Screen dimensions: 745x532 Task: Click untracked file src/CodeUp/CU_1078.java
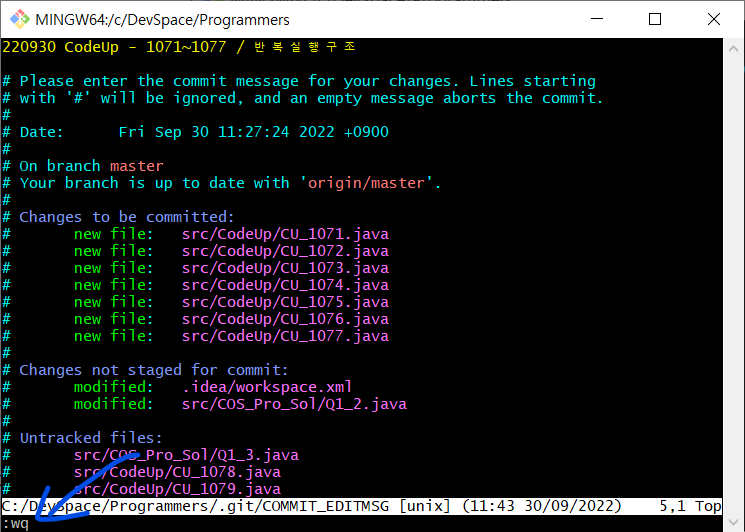point(177,472)
